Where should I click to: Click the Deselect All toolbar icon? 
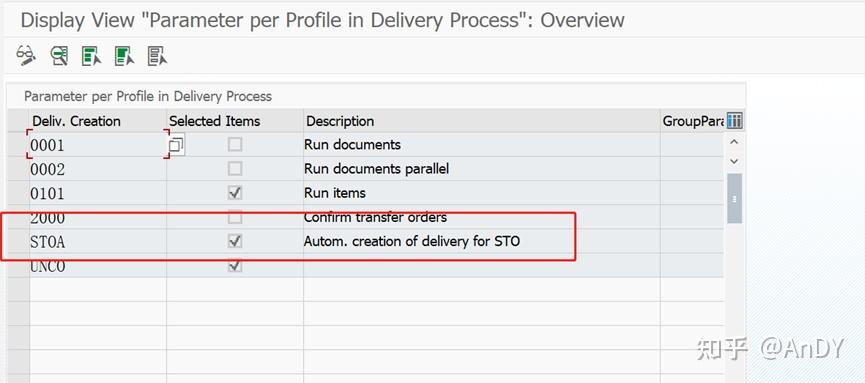pos(158,56)
